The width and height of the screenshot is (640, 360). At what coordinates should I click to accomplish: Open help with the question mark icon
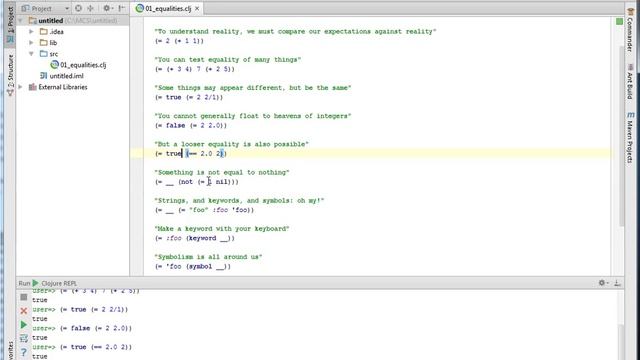(24, 352)
